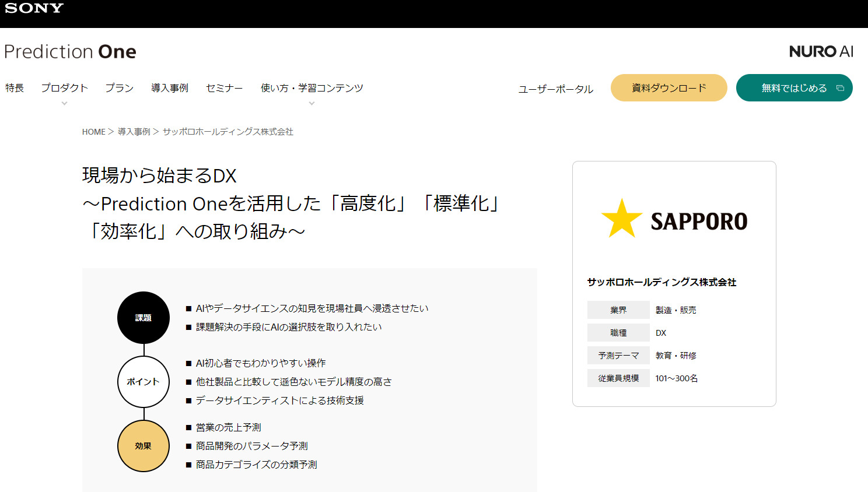Viewport: 868px width, 492px height.
Task: Click the Sony logo in header
Action: pos(34,8)
